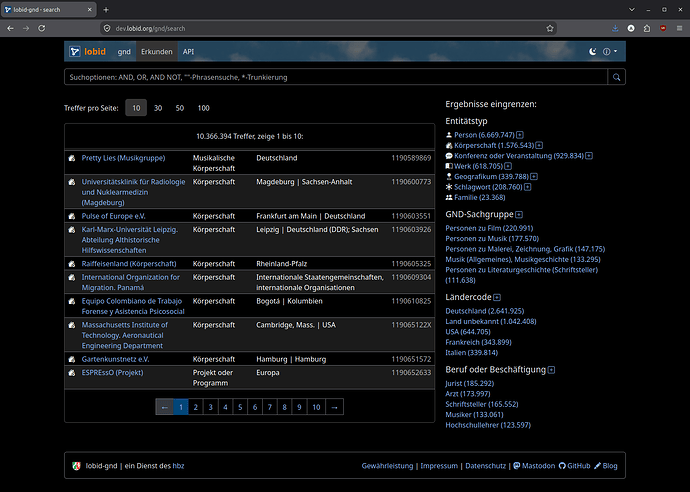This screenshot has height=492, width=690.
Task: Open browser downloads icon
Action: pyautogui.click(x=615, y=28)
